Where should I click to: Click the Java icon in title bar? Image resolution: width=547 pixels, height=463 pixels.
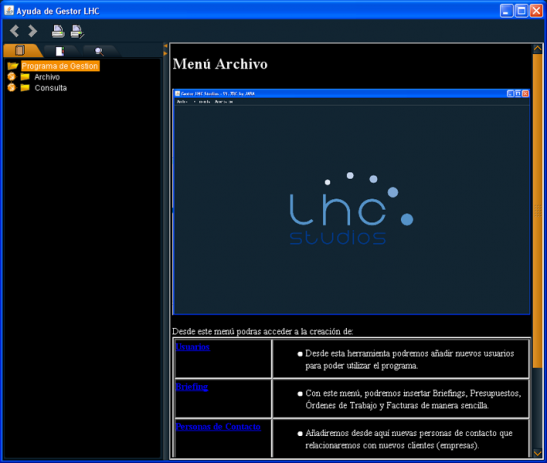coord(9,10)
